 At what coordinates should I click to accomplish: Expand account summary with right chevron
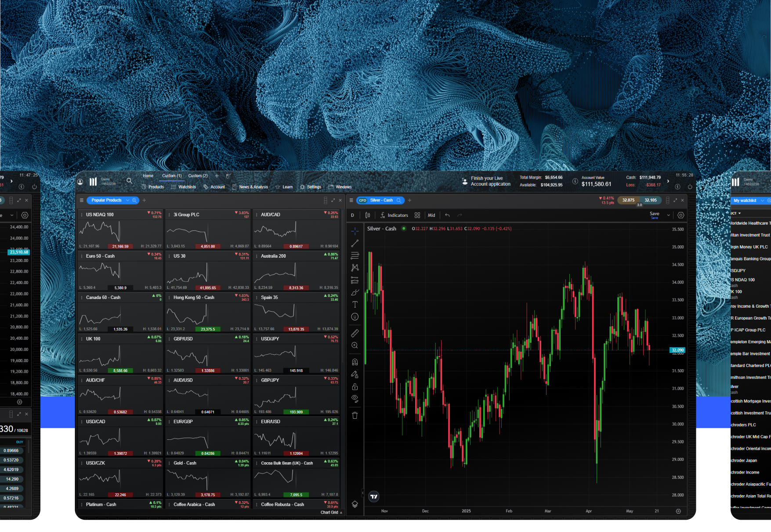(668, 181)
